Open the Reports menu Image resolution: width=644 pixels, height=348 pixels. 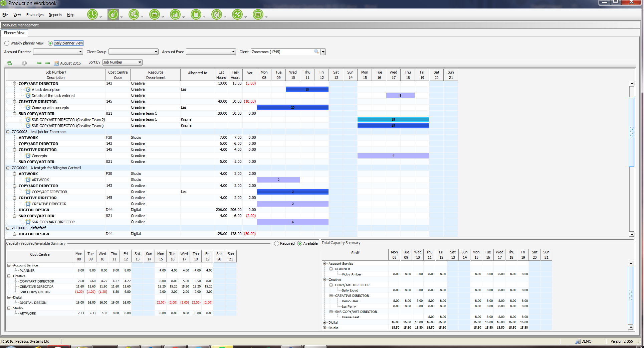(55, 15)
